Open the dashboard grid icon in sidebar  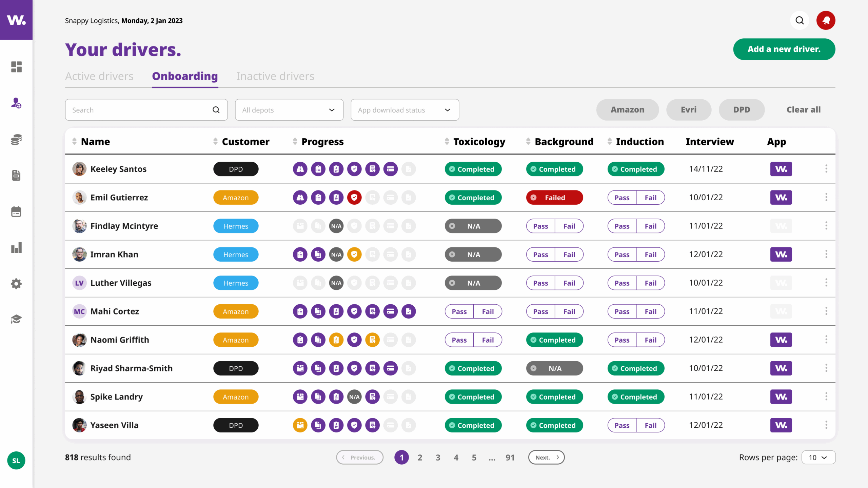[x=16, y=67]
